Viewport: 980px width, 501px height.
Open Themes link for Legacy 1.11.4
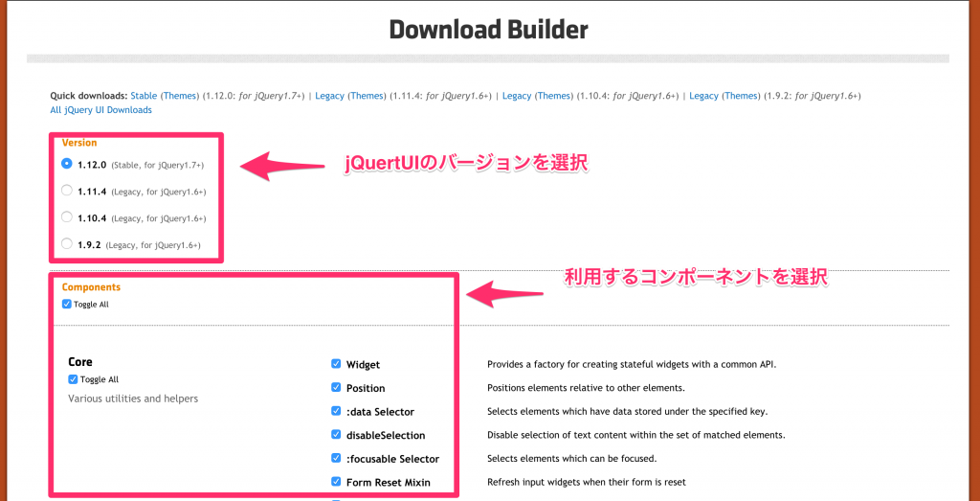coord(367,96)
